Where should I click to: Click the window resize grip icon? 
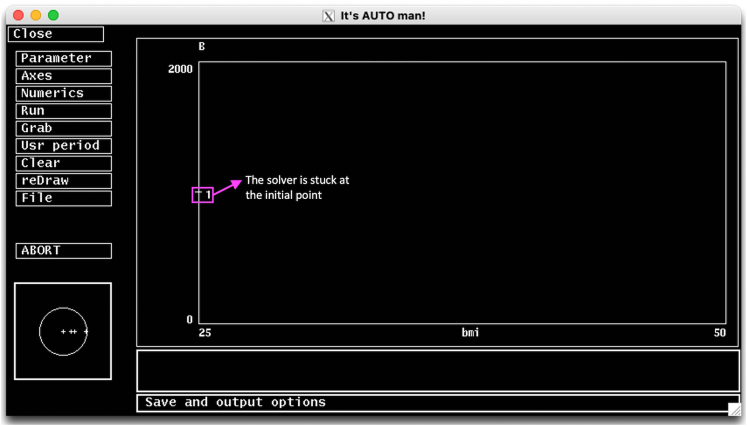point(734,408)
